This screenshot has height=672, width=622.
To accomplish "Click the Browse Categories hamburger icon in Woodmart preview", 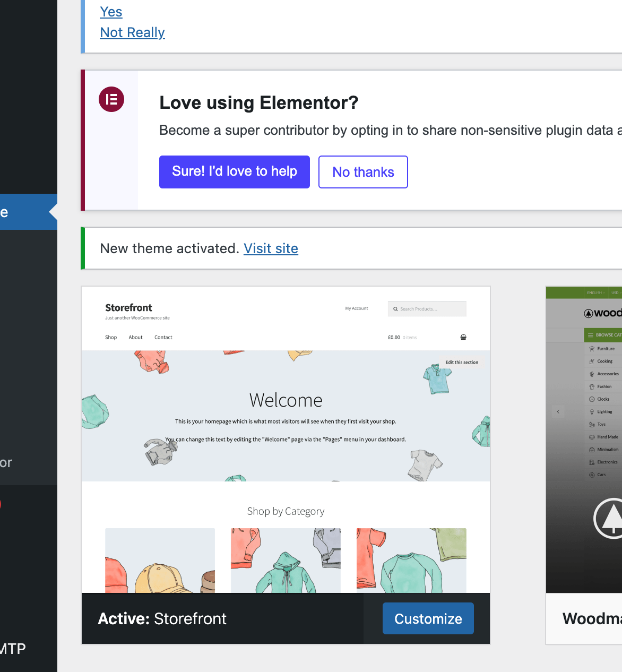I will [x=591, y=335].
